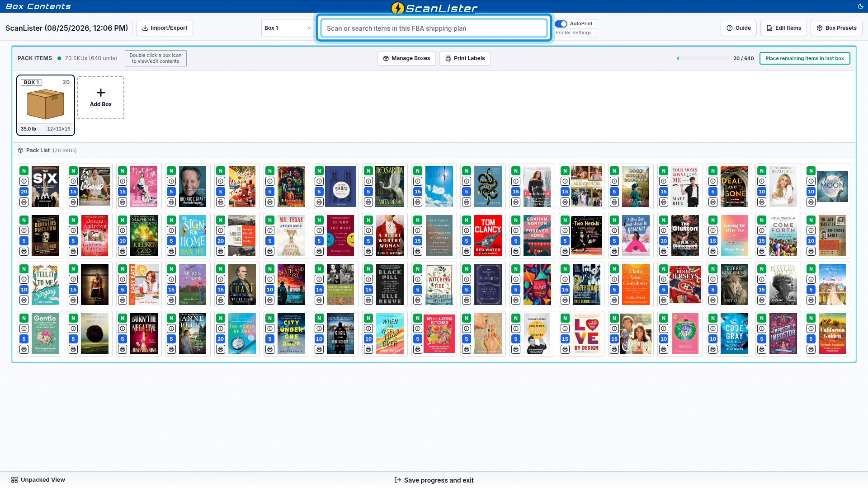Disable the AutoPrint switch
This screenshot has width=868, height=488.
click(x=561, y=23)
